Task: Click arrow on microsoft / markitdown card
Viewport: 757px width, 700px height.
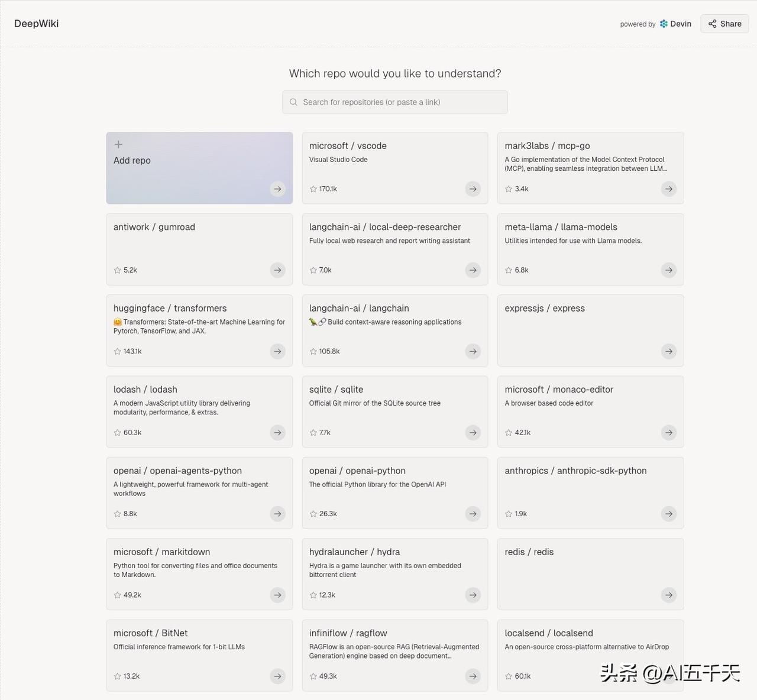Action: tap(277, 595)
